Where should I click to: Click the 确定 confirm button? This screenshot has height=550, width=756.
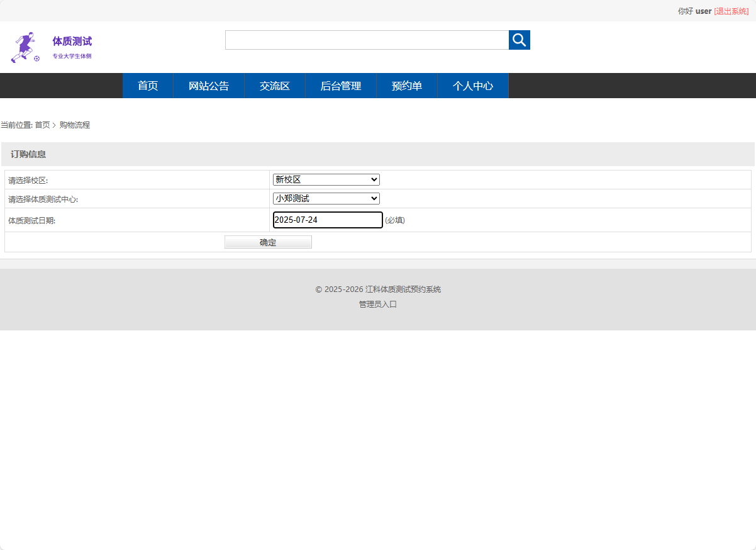268,242
